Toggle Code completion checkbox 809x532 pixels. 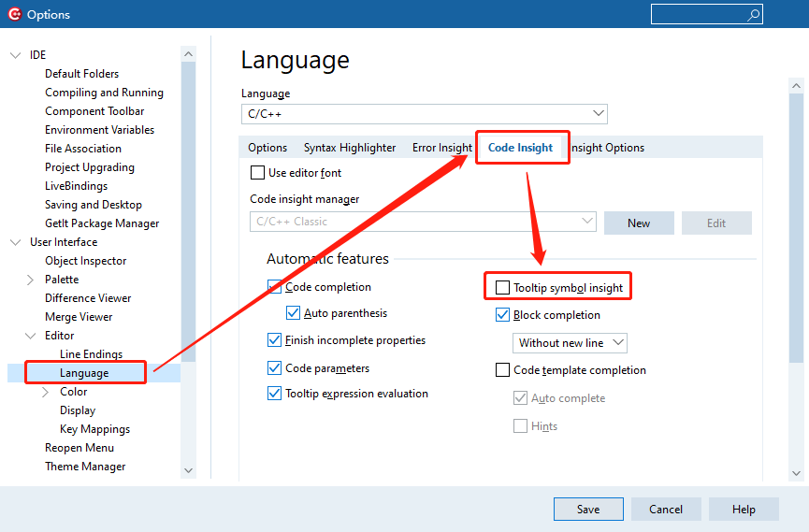[274, 287]
